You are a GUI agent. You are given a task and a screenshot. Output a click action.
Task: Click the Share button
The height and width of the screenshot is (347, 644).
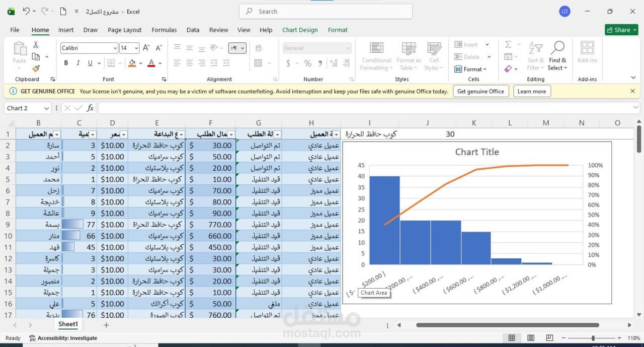(621, 30)
